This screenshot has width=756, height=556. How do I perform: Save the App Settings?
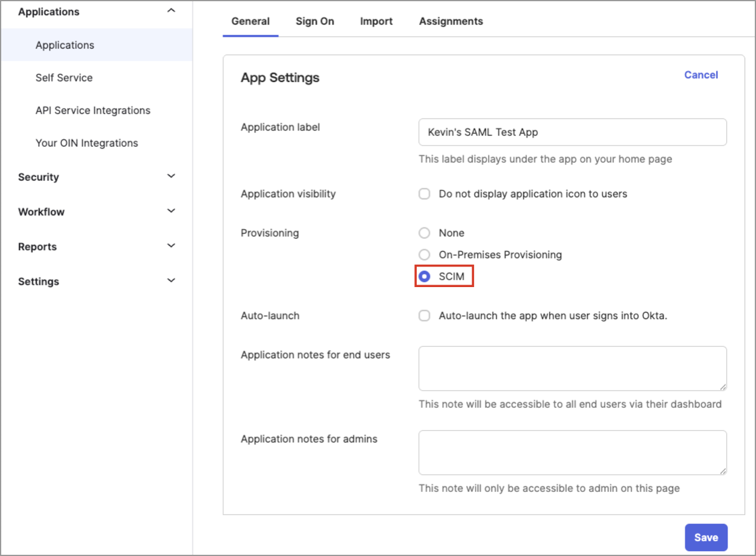click(706, 537)
